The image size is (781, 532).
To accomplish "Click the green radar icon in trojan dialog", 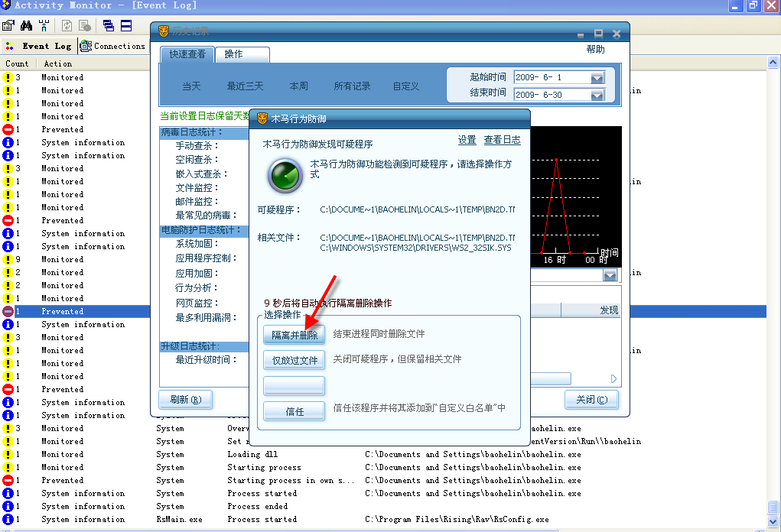I will click(285, 176).
